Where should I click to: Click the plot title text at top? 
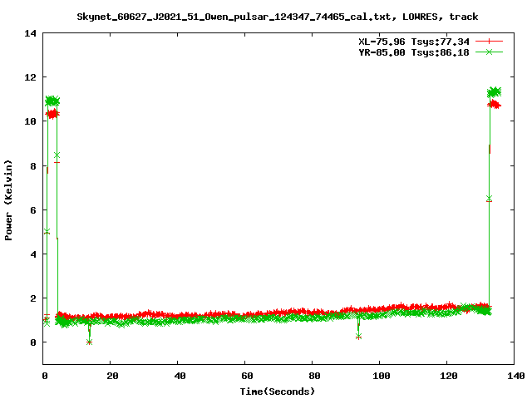[277, 16]
